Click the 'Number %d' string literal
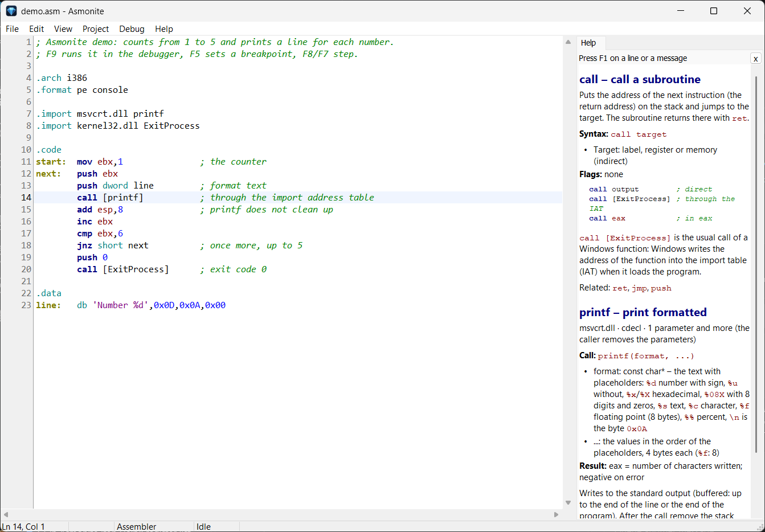Image resolution: width=765 pixels, height=532 pixels. tap(120, 305)
